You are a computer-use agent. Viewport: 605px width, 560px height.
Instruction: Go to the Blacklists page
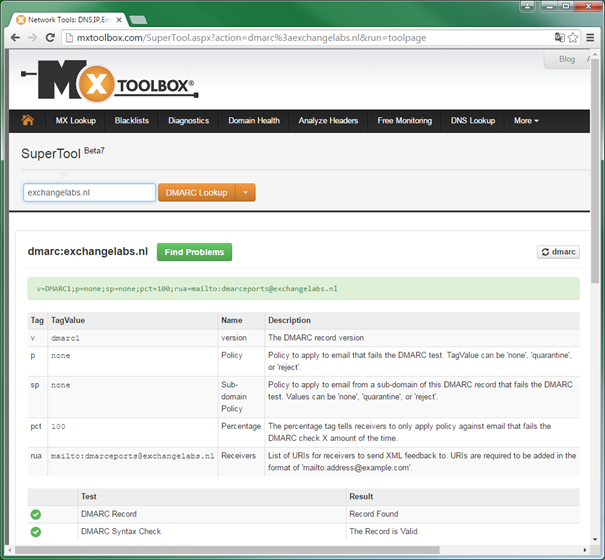coord(132,121)
